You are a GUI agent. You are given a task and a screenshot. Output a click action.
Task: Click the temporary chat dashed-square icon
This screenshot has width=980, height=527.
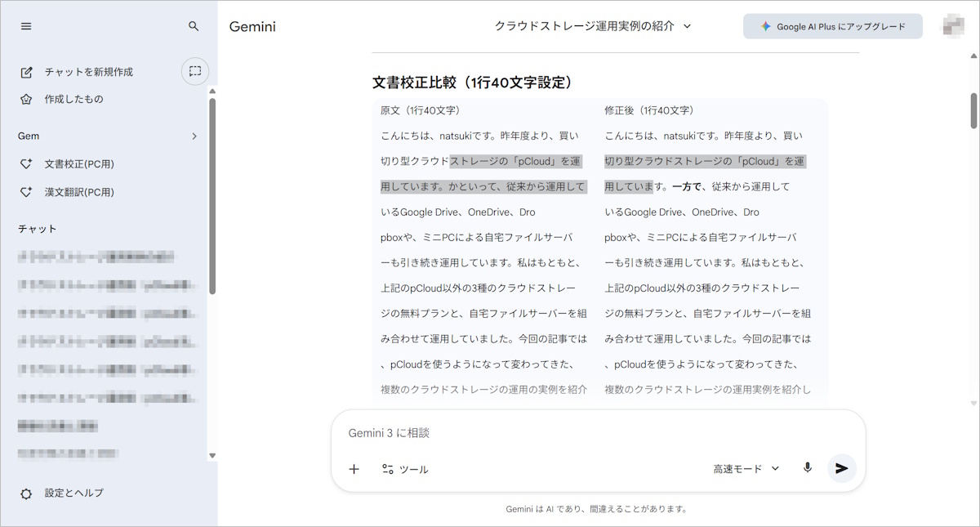point(194,71)
